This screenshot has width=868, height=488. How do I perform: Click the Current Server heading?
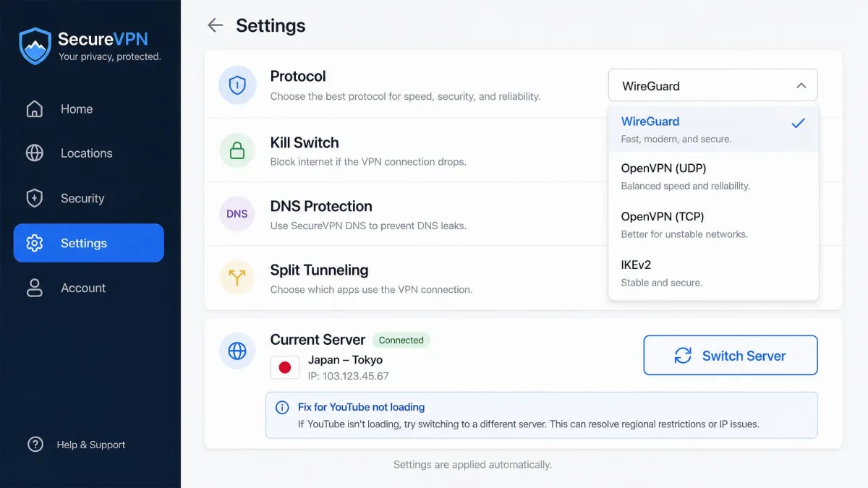[318, 339]
